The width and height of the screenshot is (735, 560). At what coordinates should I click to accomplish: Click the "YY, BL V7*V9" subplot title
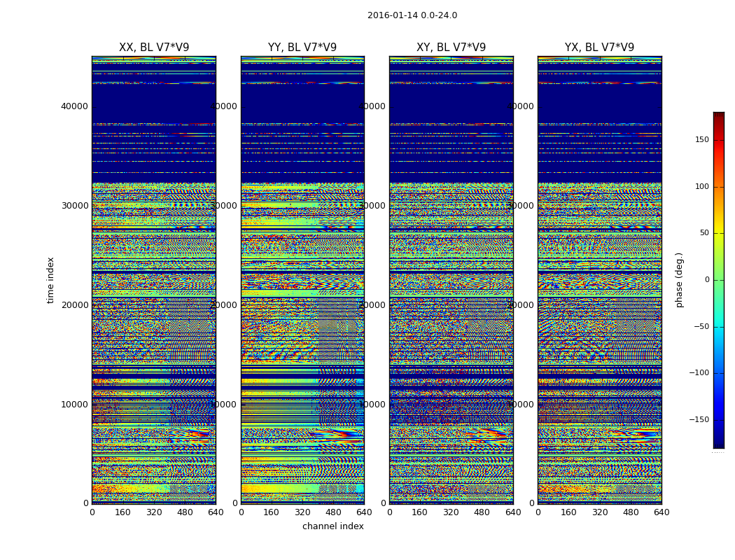tap(302, 48)
